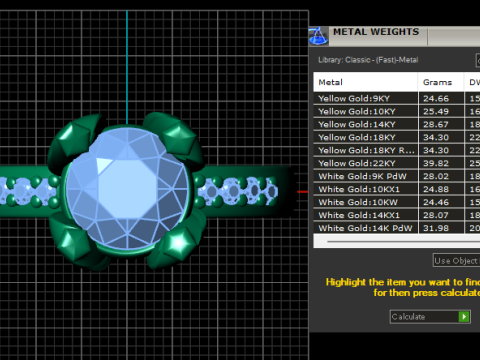The width and height of the screenshot is (480, 360).
Task: Click the Metal column header
Action: 365,82
